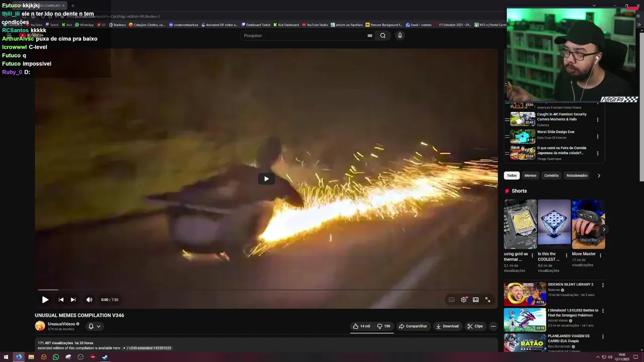Click the video progress bar
This screenshot has width=644, height=362.
[x=266, y=290]
